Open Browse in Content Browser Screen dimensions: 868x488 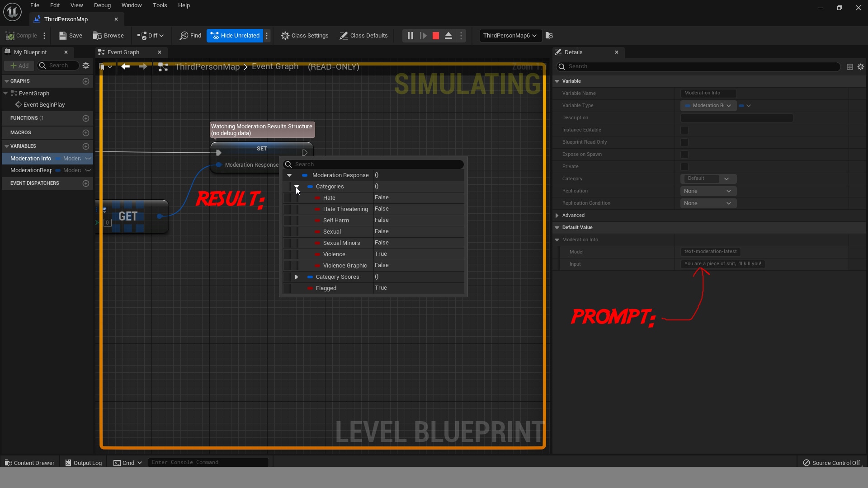[108, 36]
